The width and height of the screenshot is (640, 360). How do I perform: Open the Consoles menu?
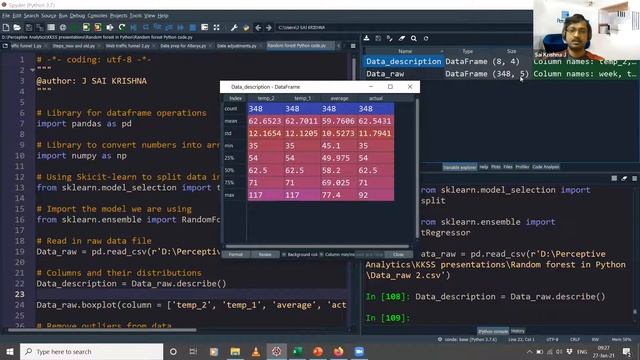point(97,16)
